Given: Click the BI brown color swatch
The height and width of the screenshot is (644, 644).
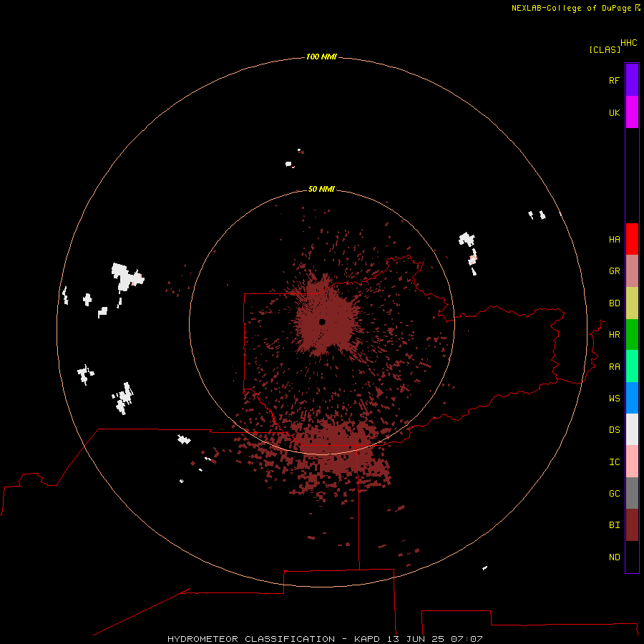Looking at the screenshot, I should [632, 525].
